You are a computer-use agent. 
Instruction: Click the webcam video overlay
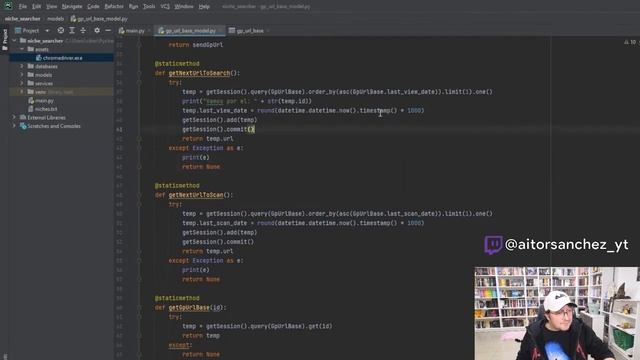point(557,313)
